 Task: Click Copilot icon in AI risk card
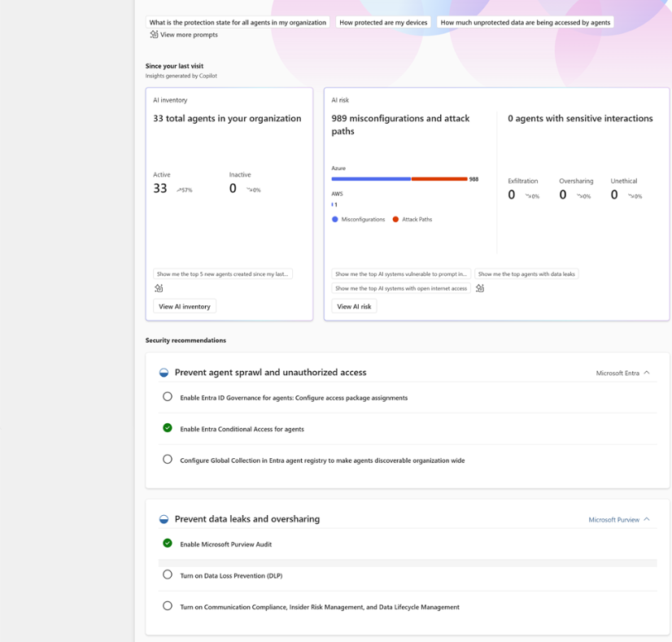(480, 288)
